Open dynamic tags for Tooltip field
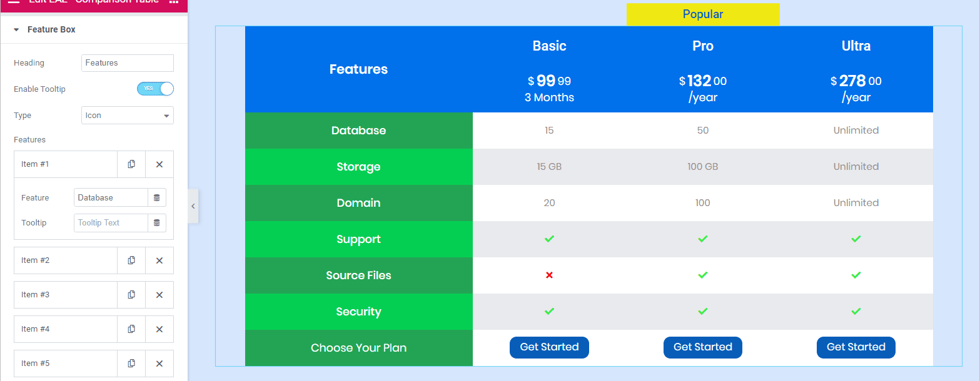This screenshot has height=381, width=980. (x=156, y=222)
